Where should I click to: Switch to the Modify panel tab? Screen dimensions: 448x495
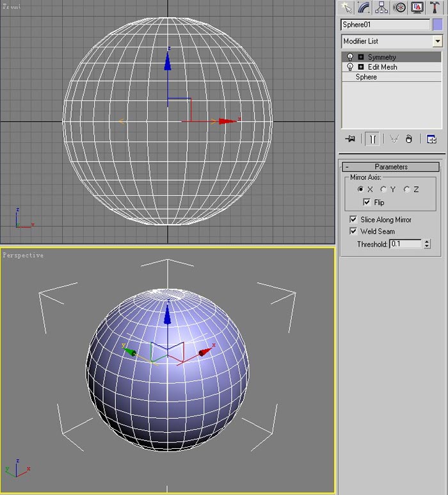point(364,8)
